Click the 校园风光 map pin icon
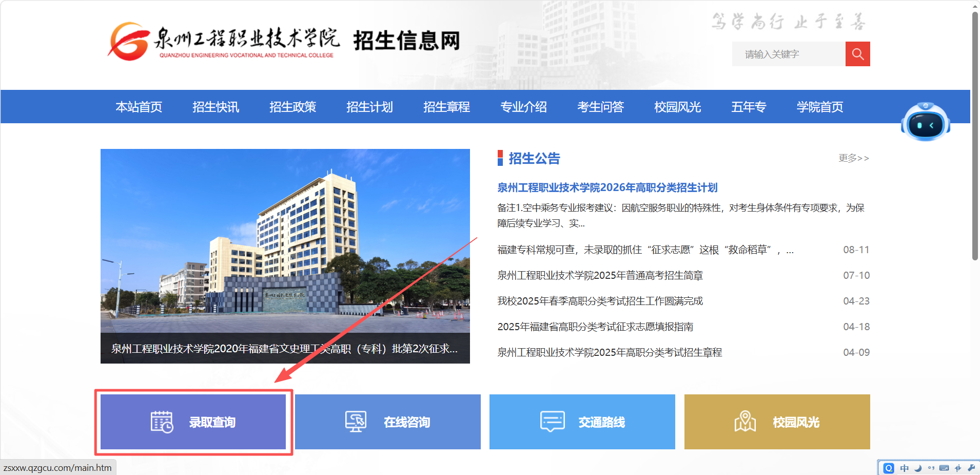980x475 pixels. pyautogui.click(x=745, y=422)
